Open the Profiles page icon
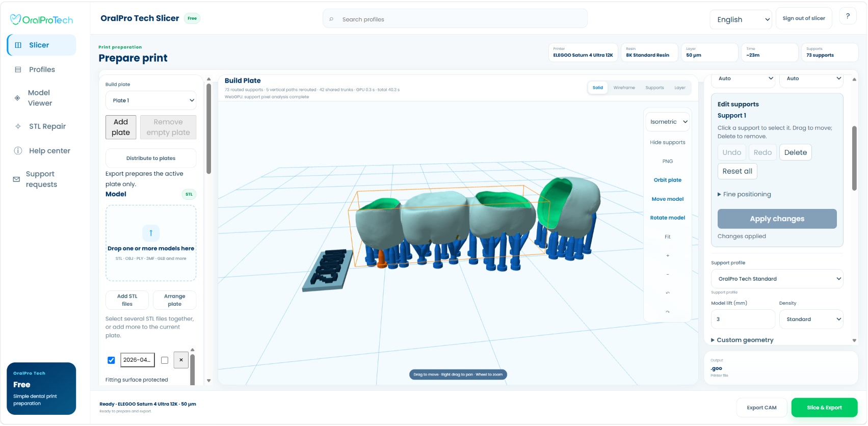 pyautogui.click(x=18, y=70)
